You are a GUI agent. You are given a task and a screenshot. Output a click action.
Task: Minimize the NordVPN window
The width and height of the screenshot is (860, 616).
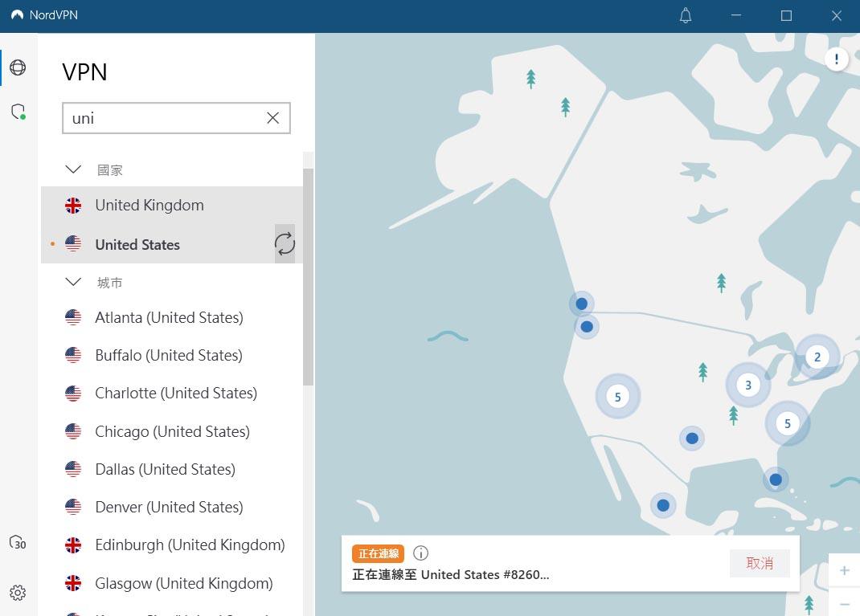[736, 15]
